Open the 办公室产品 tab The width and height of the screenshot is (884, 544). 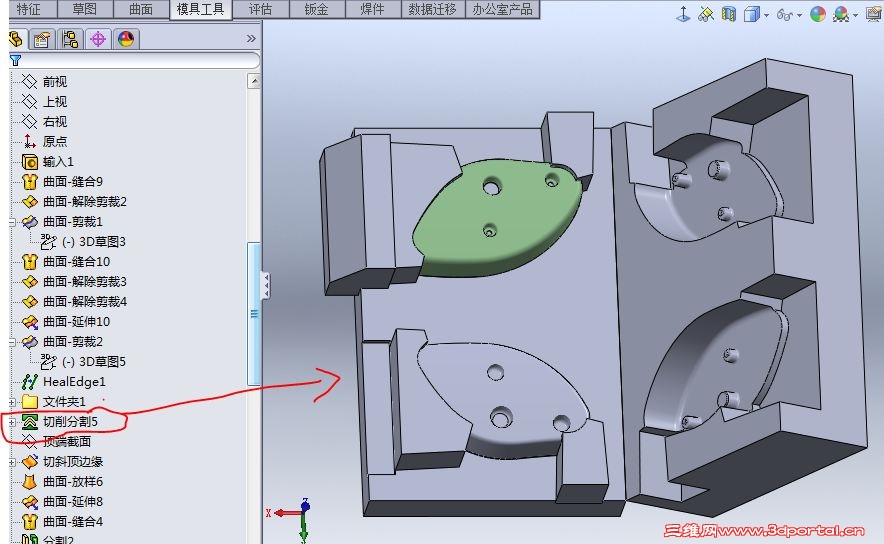click(x=502, y=10)
